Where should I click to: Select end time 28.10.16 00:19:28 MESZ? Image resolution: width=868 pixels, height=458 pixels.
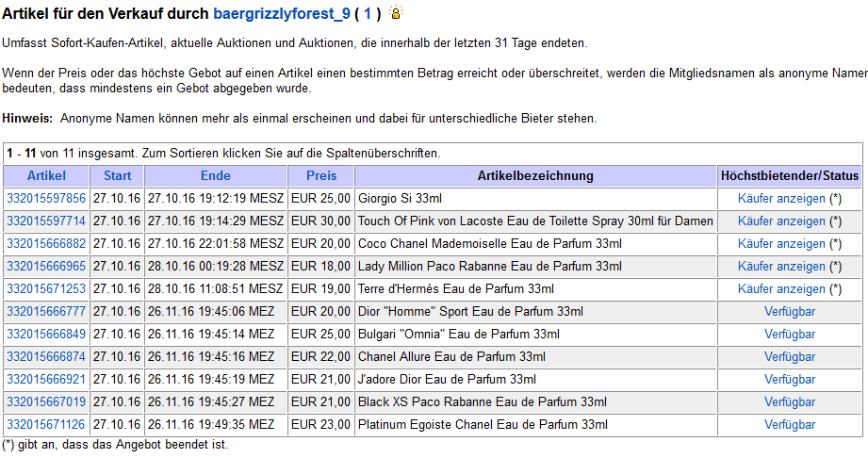[215, 267]
